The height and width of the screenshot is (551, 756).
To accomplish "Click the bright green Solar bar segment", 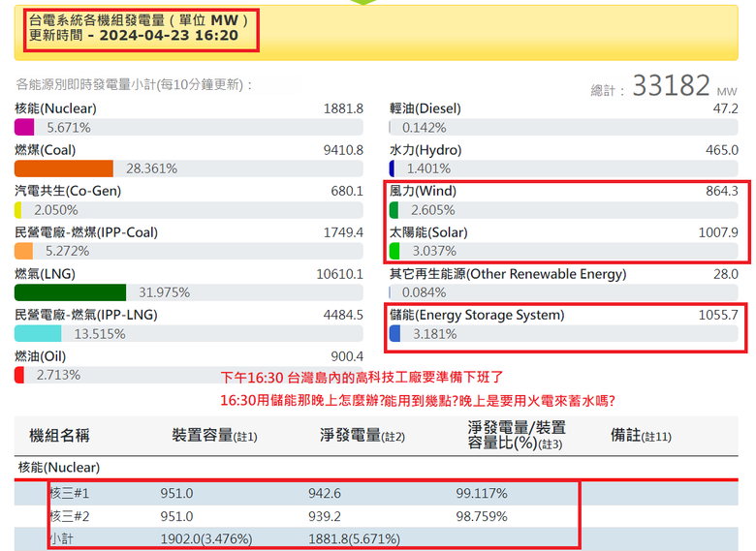I will (394, 251).
